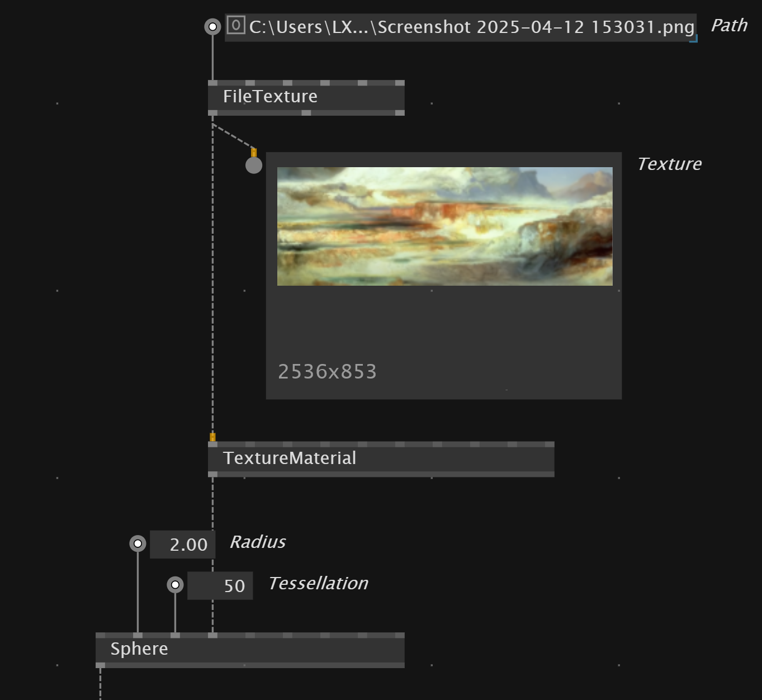Click the Path IOBox output pin circle
Viewport: 762px width, 700px height.
point(212,26)
